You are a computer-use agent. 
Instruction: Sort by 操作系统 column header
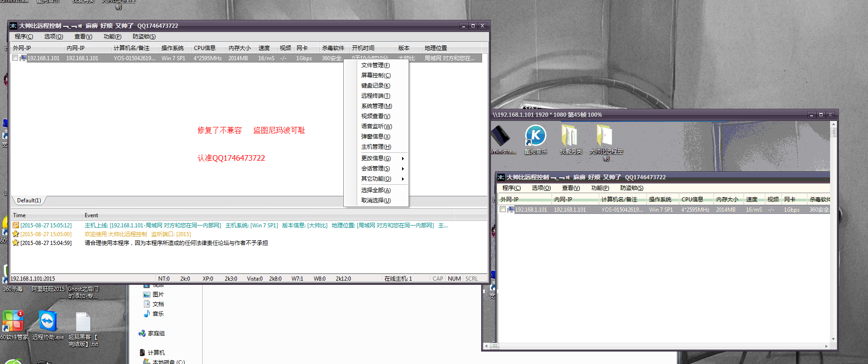tap(175, 48)
